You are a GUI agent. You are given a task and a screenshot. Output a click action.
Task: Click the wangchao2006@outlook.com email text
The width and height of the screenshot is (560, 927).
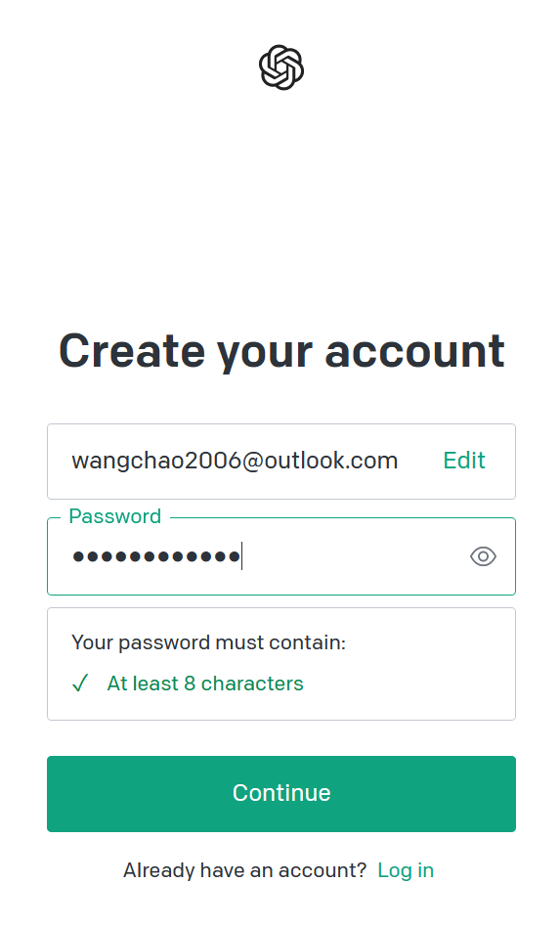[x=235, y=461]
